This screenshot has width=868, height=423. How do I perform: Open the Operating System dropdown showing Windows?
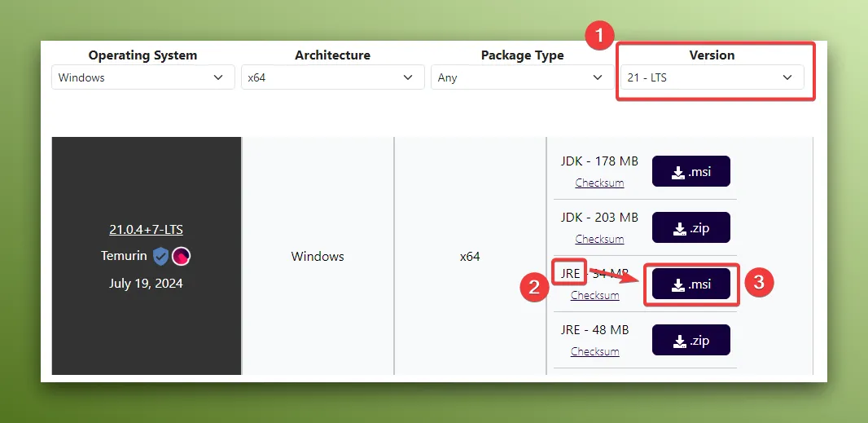(142, 77)
